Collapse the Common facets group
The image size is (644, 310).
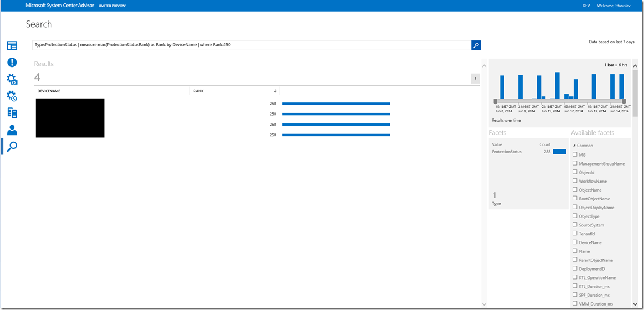pyautogui.click(x=574, y=146)
